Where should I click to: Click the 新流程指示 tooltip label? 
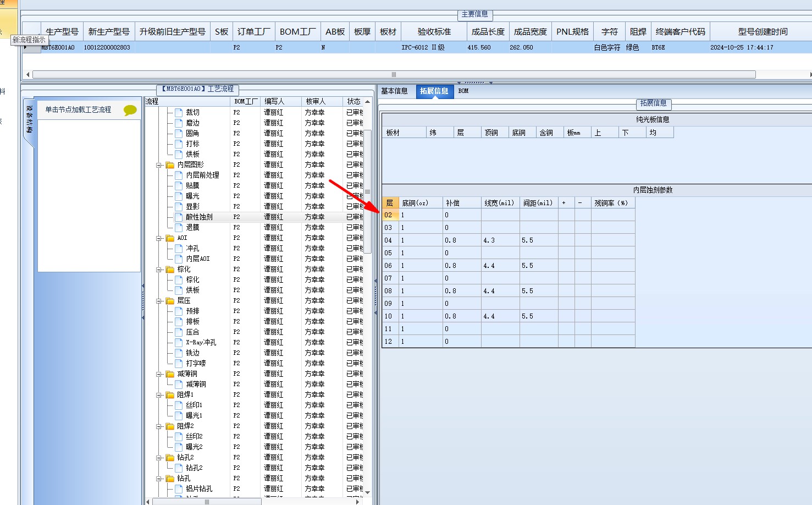pyautogui.click(x=29, y=40)
